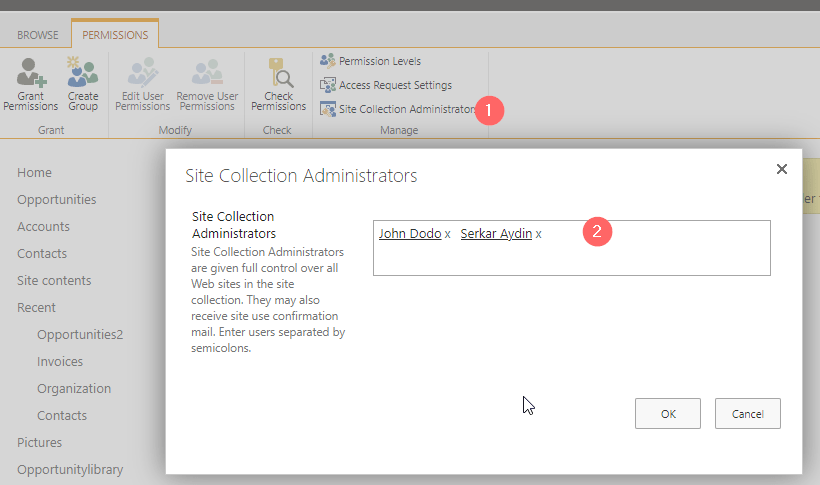Click the Permission Levels icon
Image resolution: width=820 pixels, height=485 pixels.
[x=328, y=61]
